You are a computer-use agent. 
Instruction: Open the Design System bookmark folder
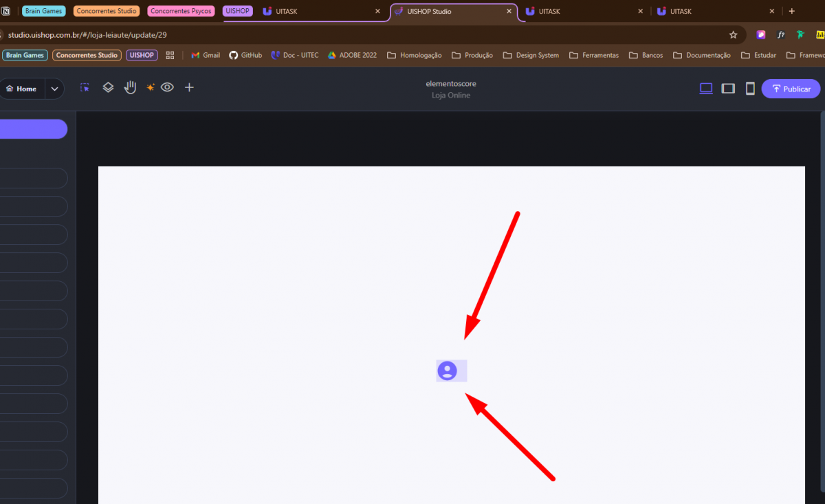point(531,55)
